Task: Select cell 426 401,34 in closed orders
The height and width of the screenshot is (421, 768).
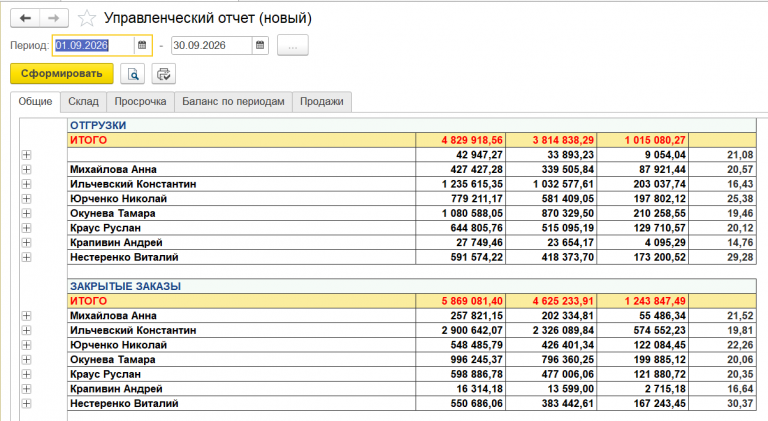Action: click(551, 345)
